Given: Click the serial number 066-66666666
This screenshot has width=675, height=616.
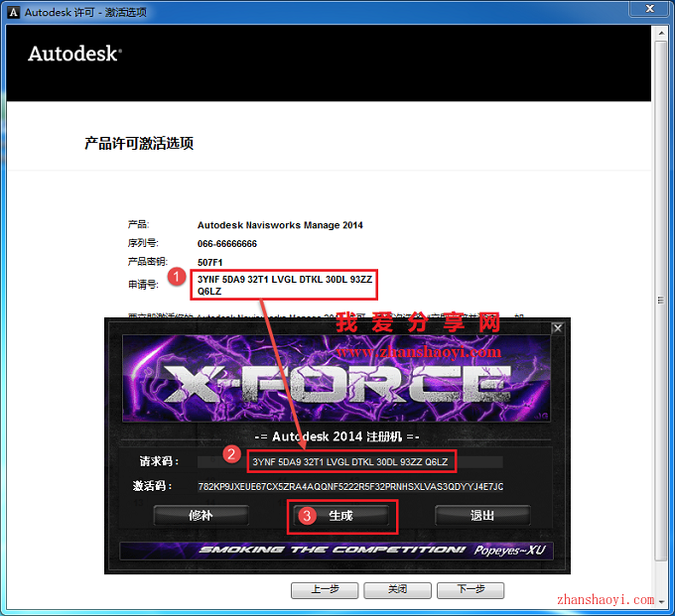Looking at the screenshot, I should (x=227, y=244).
